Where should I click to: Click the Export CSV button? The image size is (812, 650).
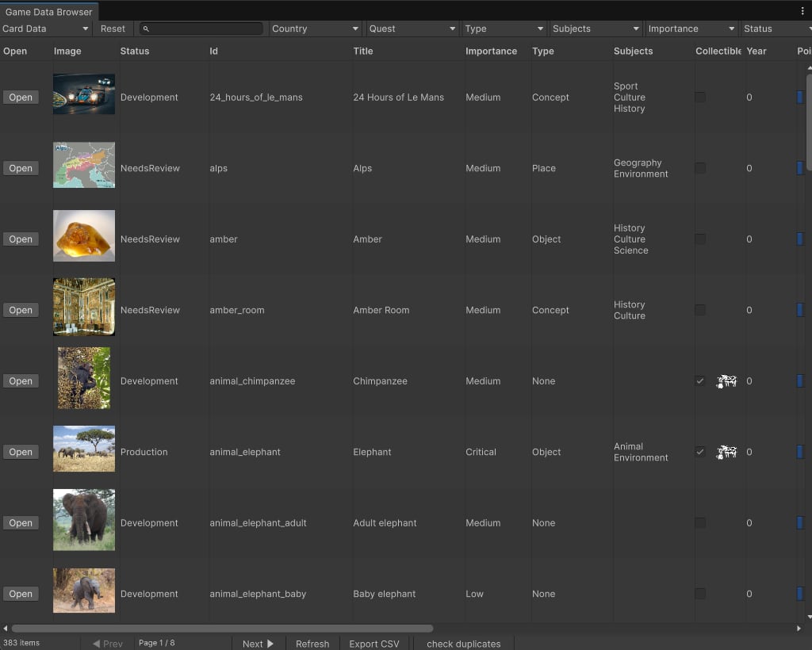pos(374,644)
